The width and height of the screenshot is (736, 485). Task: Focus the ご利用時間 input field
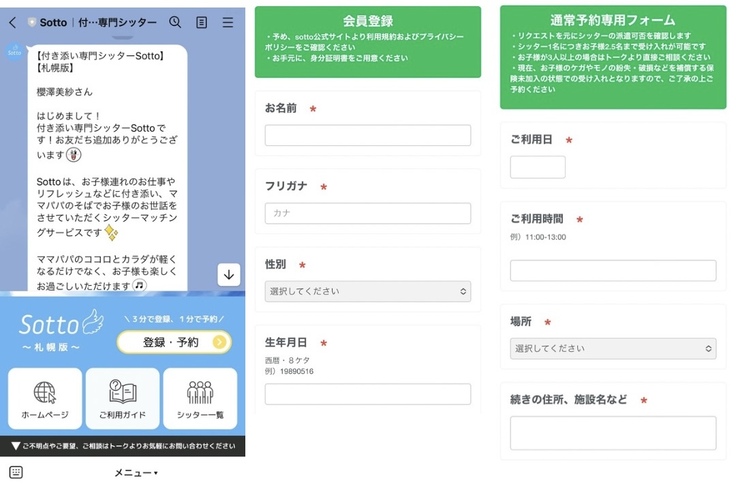click(x=613, y=270)
